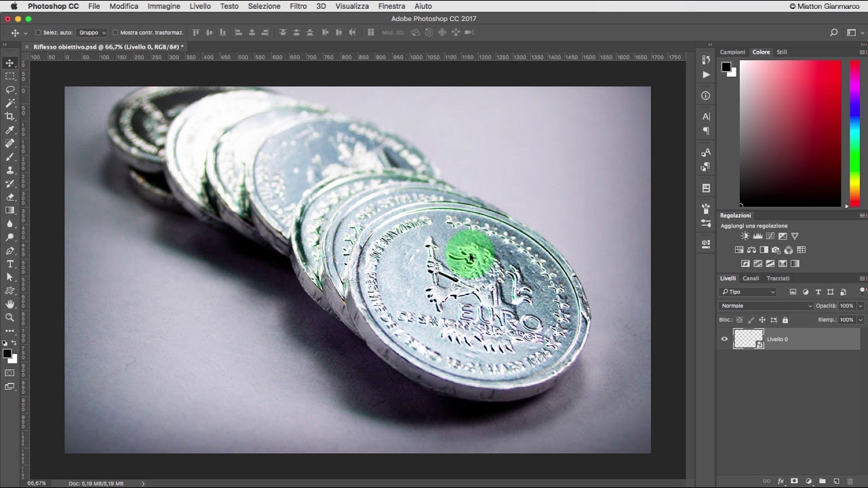
Task: Select the Healing Brush tool
Action: pos(9,144)
